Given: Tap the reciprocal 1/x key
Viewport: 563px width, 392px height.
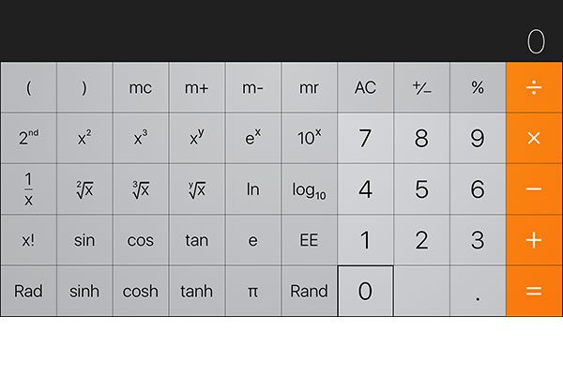Looking at the screenshot, I should pyautogui.click(x=28, y=189).
